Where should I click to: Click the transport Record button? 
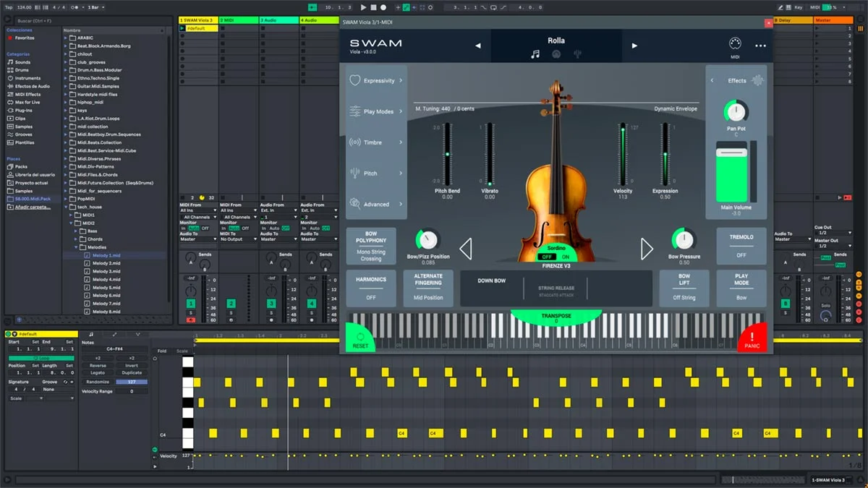383,7
